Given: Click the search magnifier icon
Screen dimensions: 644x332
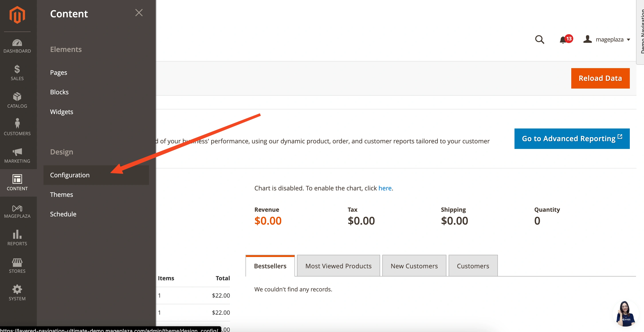Looking at the screenshot, I should (x=539, y=40).
